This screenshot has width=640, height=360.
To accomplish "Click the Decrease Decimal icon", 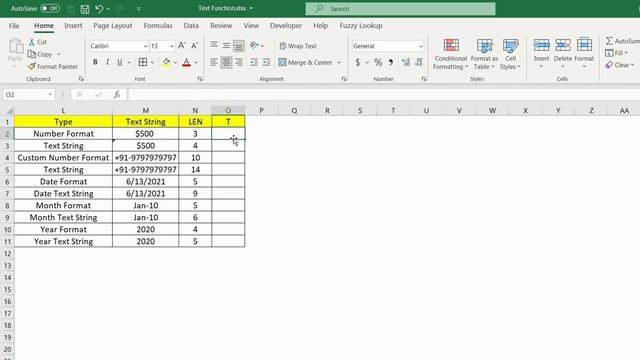I will pos(419,62).
